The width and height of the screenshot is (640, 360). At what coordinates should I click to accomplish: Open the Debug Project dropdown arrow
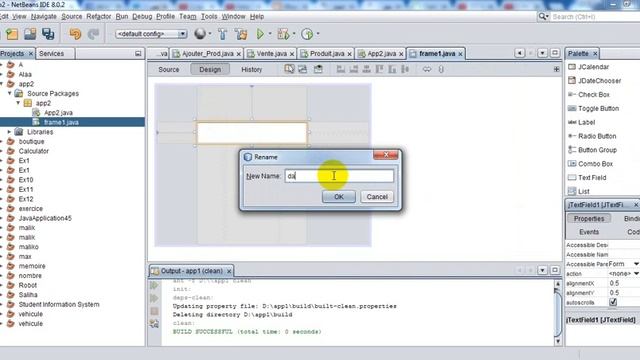click(294, 34)
